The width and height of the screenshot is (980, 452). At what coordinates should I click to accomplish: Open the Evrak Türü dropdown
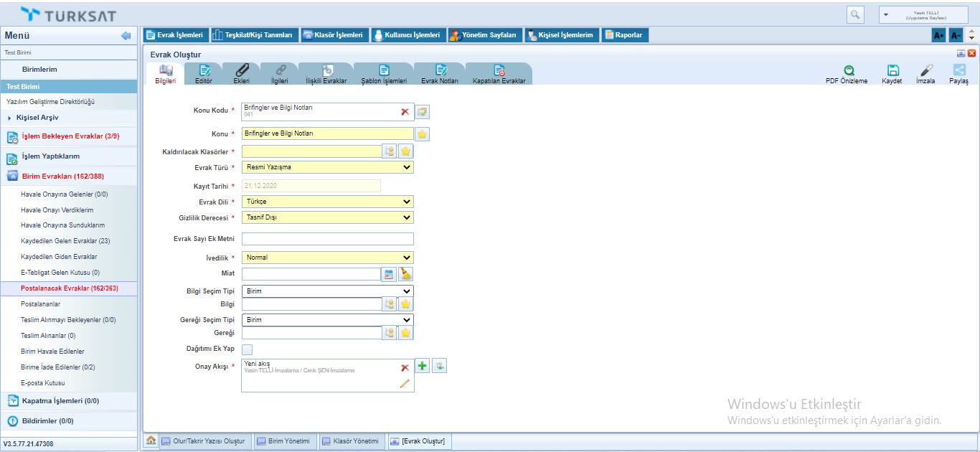[328, 167]
